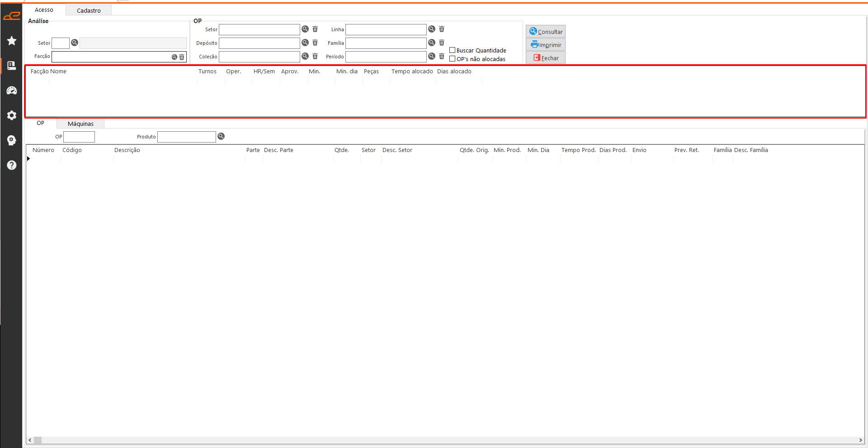
Task: Click search icon inside the Facção field
Action: click(x=174, y=57)
